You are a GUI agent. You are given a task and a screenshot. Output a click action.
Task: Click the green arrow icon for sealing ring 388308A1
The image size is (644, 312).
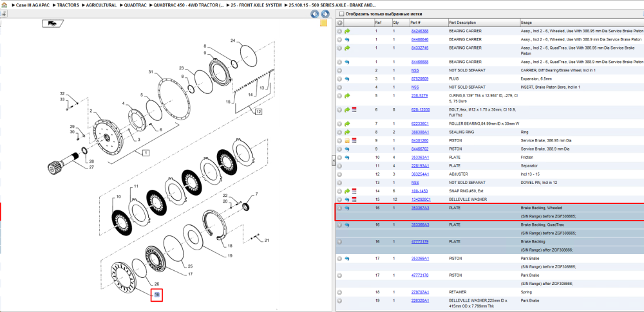[x=347, y=132]
